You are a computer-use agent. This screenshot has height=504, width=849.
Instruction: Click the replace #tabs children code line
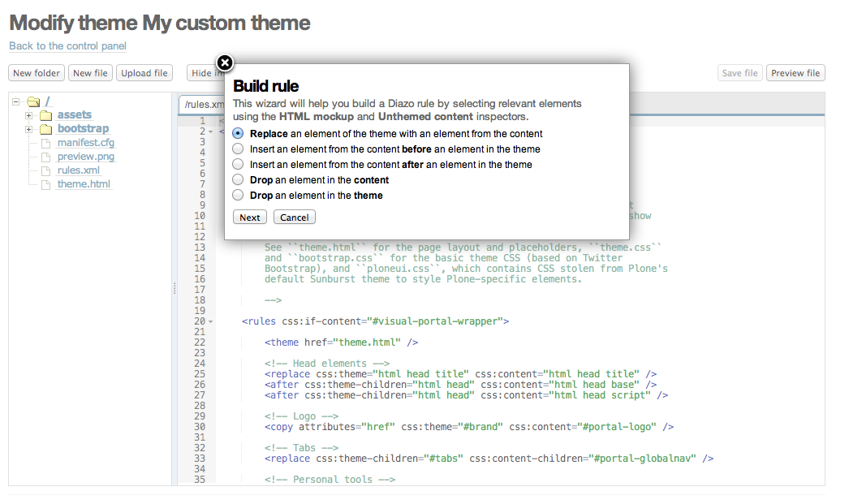pyautogui.click(x=489, y=459)
